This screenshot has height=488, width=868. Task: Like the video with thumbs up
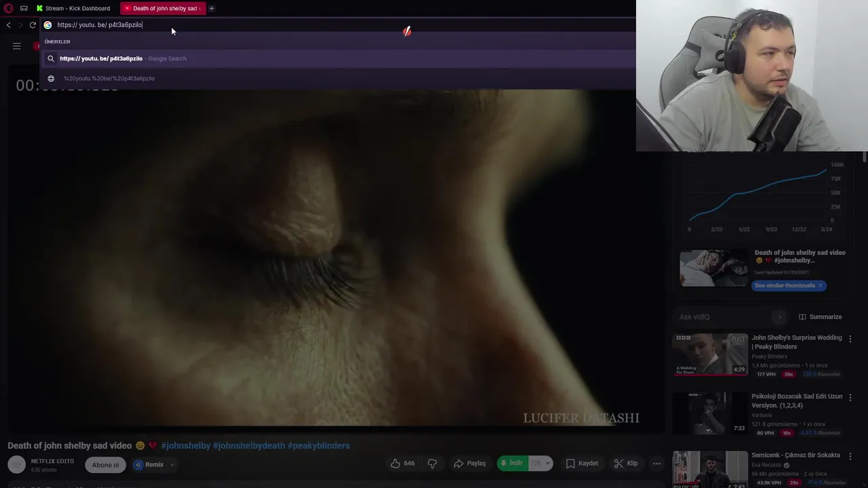tap(402, 464)
